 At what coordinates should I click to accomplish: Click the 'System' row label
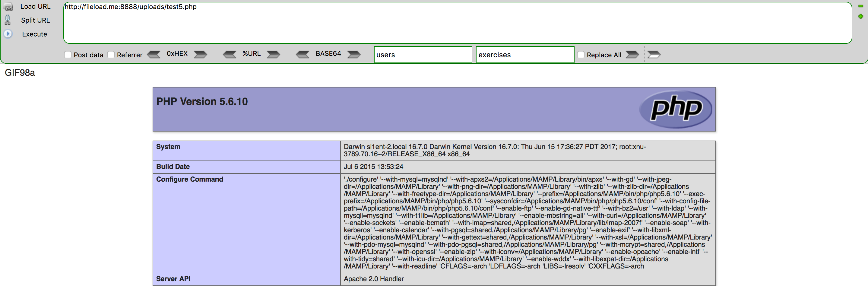click(168, 147)
